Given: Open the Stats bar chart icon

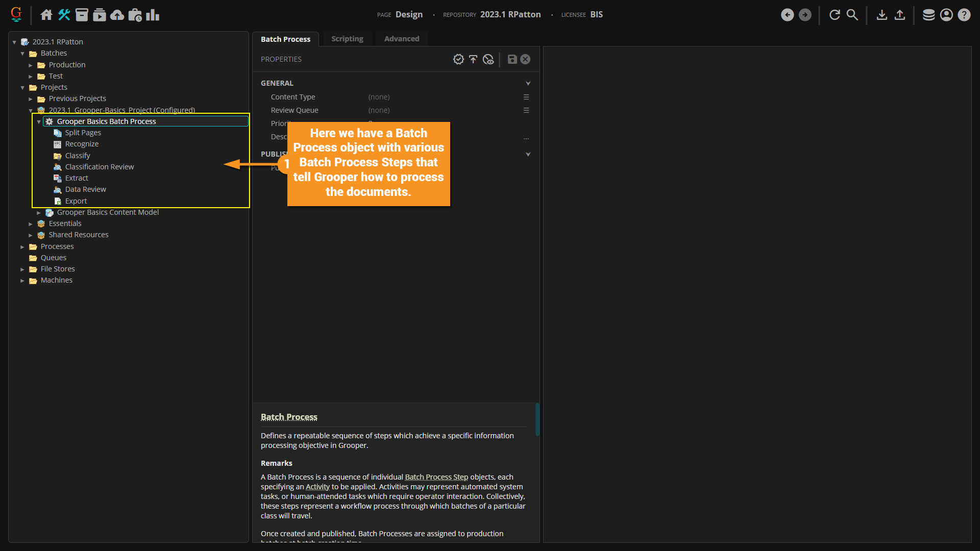Looking at the screenshot, I should [153, 15].
